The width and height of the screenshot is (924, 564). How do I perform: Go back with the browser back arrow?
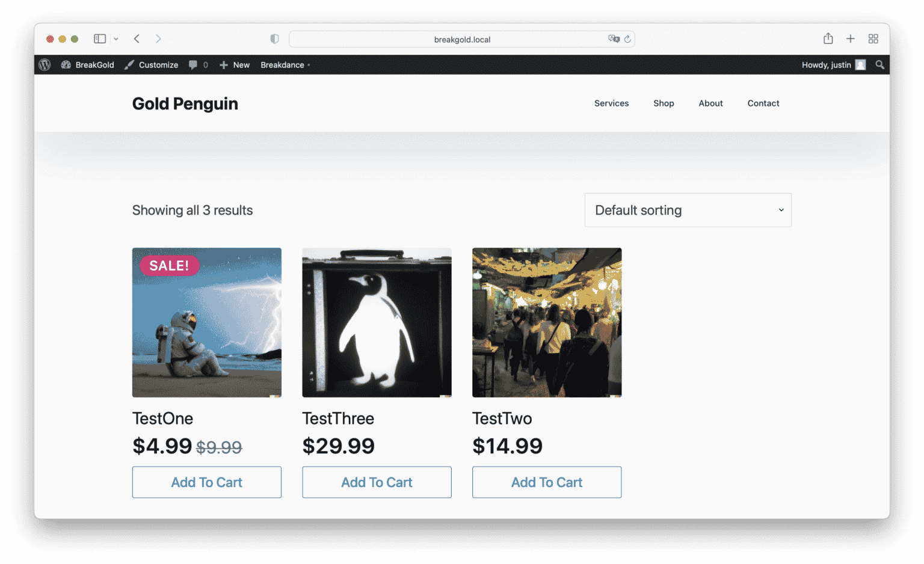[137, 38]
